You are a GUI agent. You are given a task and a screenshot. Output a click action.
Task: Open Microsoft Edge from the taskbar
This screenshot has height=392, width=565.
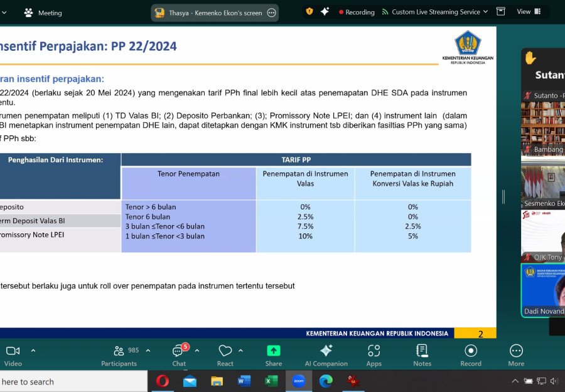326,381
